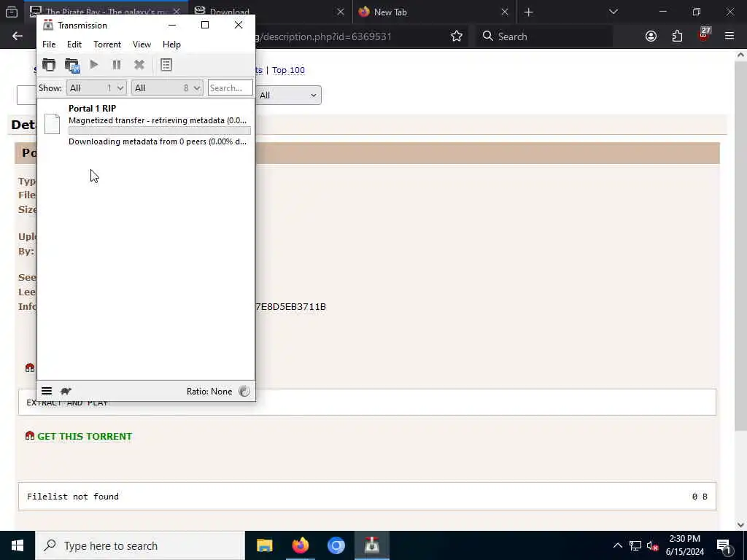
Task: Open the Edit menu in Transmission
Action: (74, 44)
